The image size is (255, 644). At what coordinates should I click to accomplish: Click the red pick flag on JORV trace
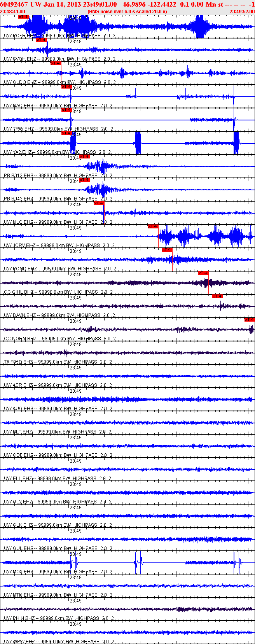point(153,226)
